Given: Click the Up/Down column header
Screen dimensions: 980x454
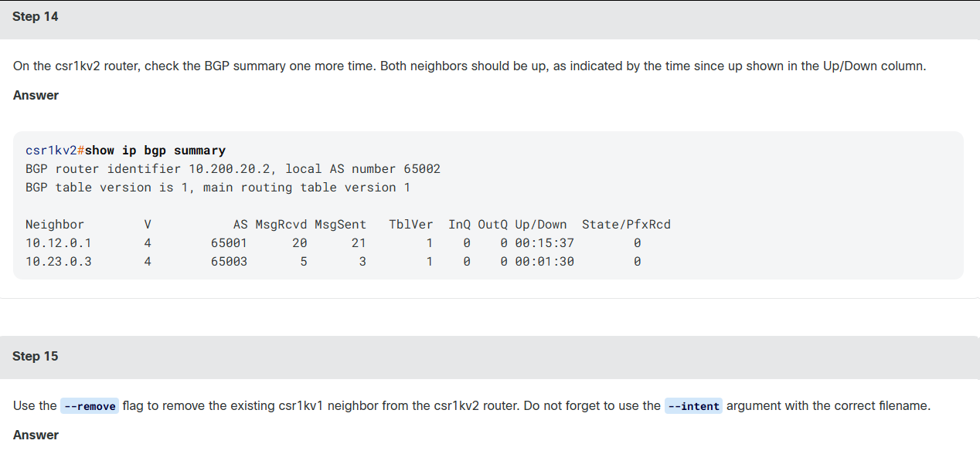Looking at the screenshot, I should tap(541, 225).
